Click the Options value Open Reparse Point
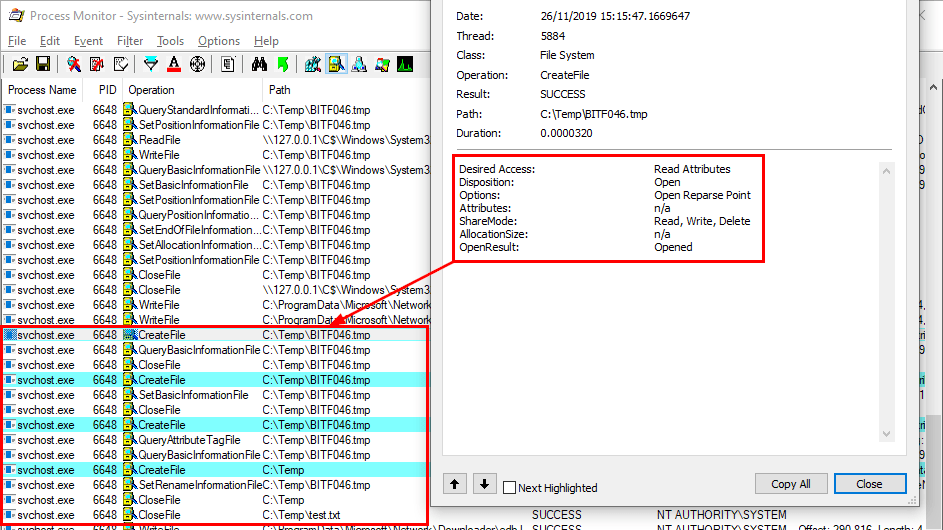Image resolution: width=943 pixels, height=530 pixels. 702,196
